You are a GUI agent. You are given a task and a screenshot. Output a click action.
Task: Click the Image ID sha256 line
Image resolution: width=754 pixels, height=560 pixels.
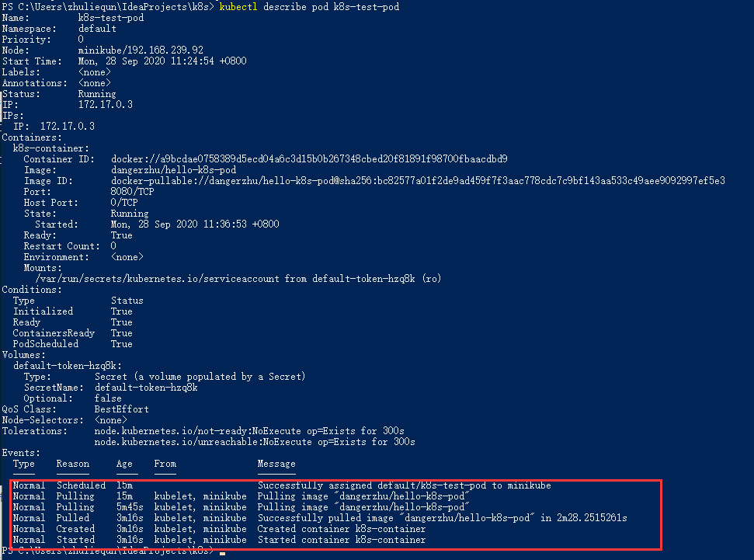[x=417, y=181]
